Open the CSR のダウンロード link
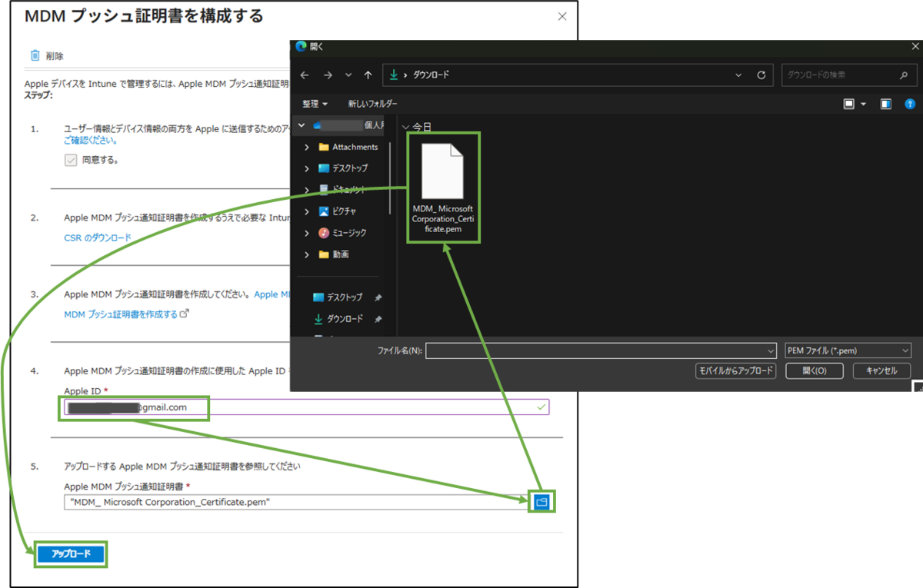This screenshot has height=588, width=923. coord(98,238)
